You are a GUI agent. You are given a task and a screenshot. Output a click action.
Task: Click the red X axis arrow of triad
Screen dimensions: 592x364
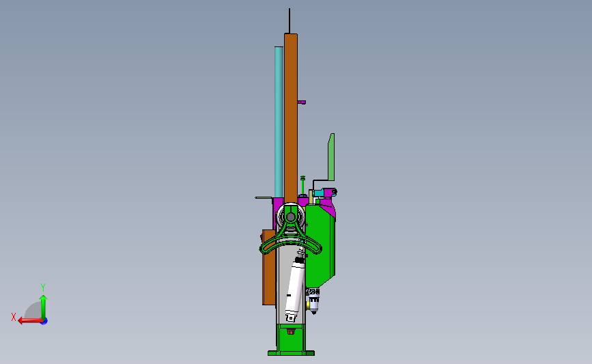(x=29, y=321)
